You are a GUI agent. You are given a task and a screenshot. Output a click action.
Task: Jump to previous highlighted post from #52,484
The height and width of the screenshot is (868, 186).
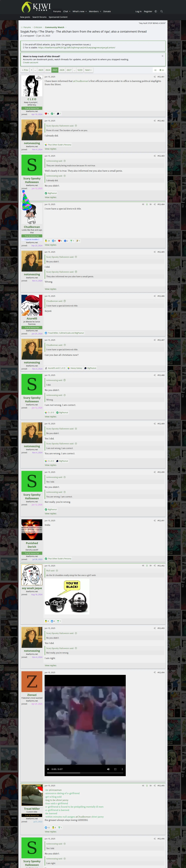tap(143, 204)
